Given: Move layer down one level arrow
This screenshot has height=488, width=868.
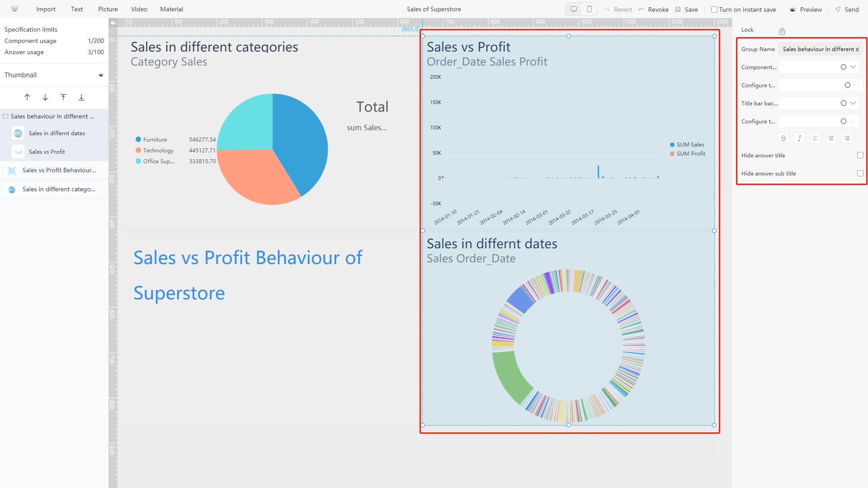Looking at the screenshot, I should tap(45, 97).
